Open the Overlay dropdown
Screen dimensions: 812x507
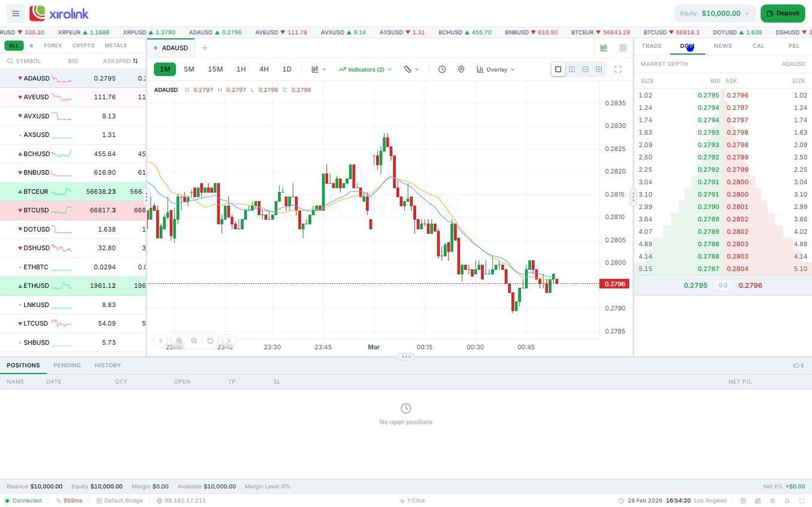pos(496,69)
